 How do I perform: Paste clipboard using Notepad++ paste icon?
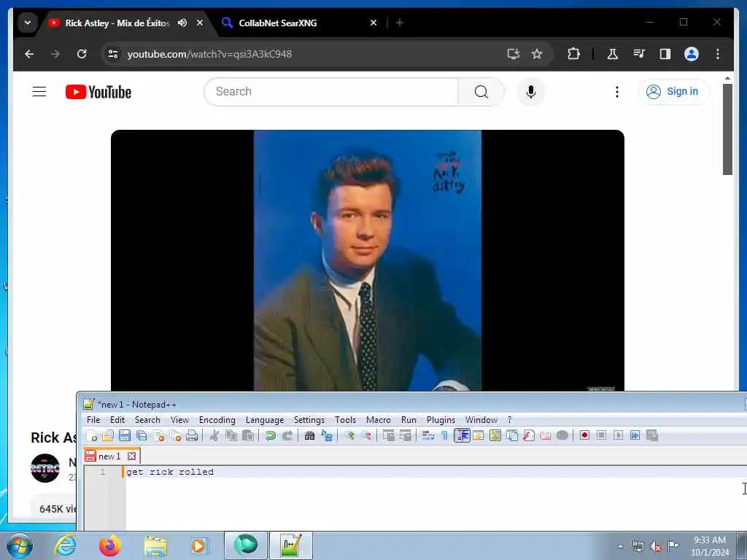pyautogui.click(x=248, y=435)
